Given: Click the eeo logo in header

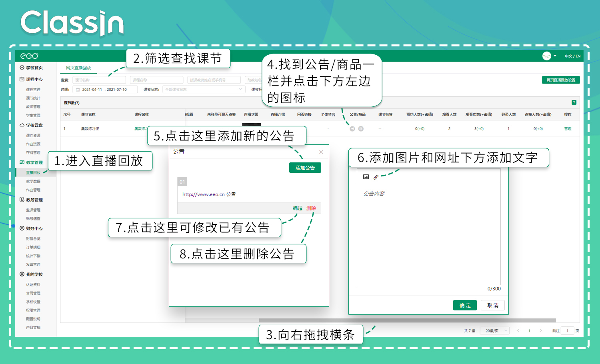Looking at the screenshot, I should [x=29, y=56].
